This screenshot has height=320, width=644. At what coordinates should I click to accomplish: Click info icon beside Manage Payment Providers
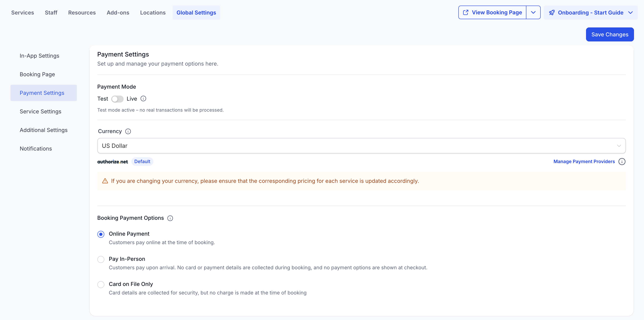click(x=622, y=162)
